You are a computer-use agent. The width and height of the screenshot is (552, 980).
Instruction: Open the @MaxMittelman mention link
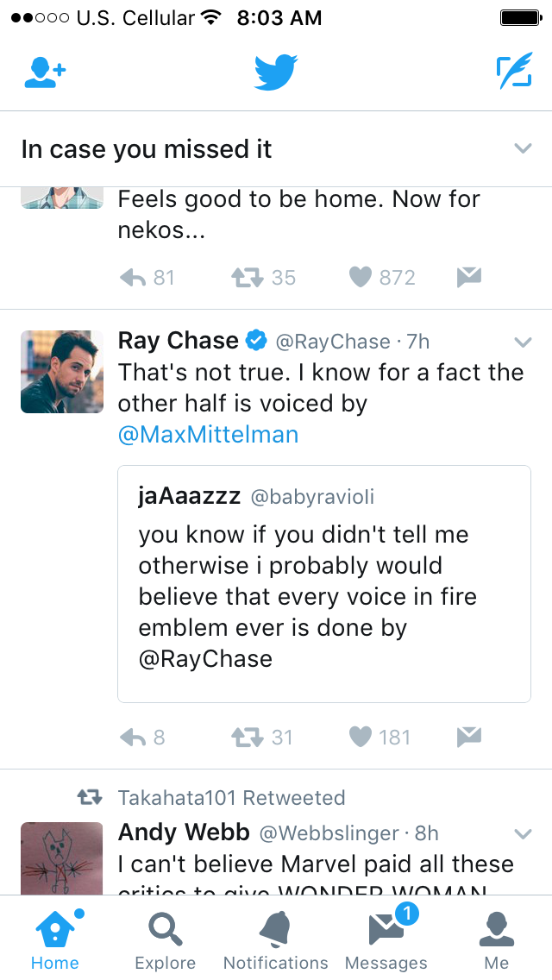coord(208,435)
